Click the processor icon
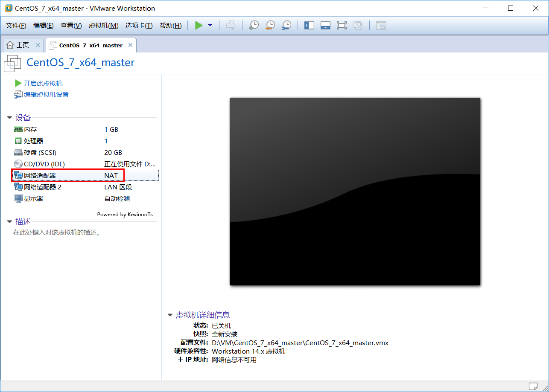 pyautogui.click(x=18, y=141)
